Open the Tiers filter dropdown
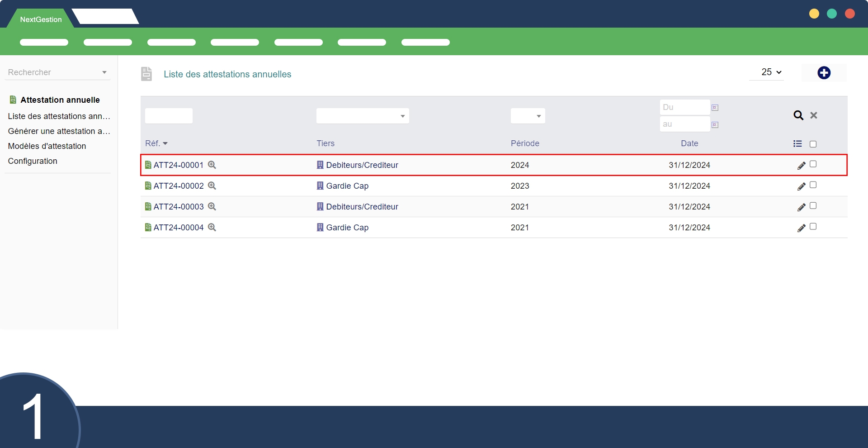The image size is (868, 448). click(x=363, y=116)
